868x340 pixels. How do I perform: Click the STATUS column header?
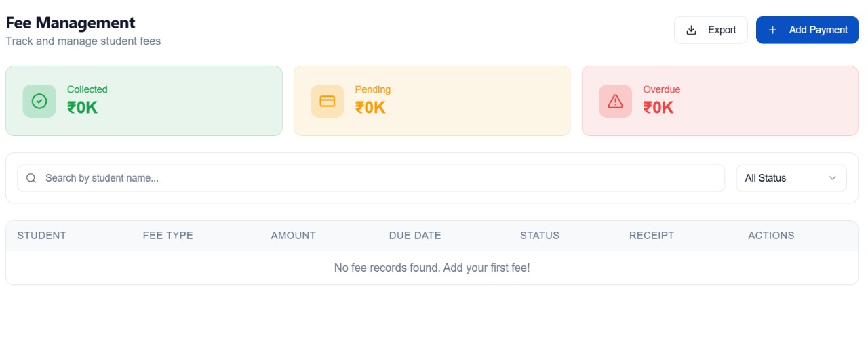[540, 236]
